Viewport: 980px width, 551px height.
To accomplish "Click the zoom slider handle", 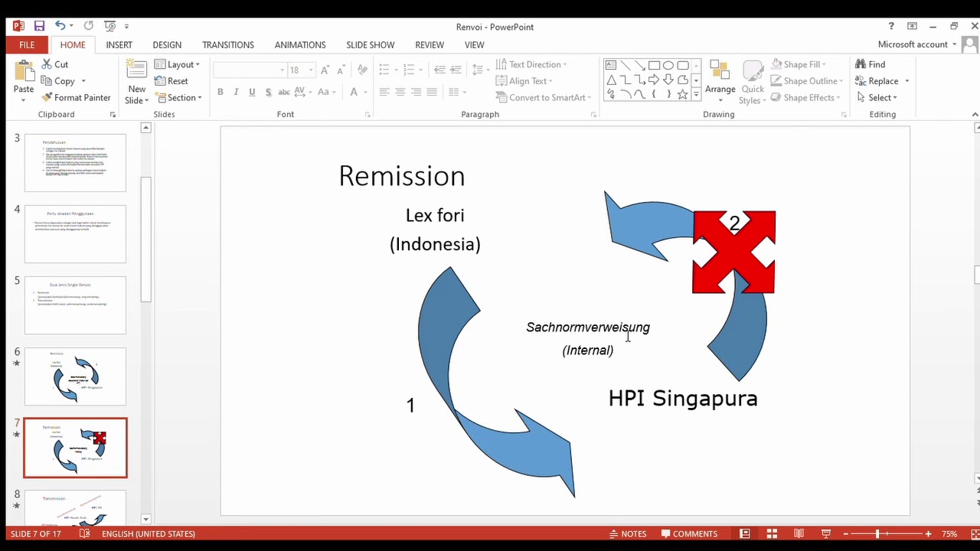I will point(877,533).
